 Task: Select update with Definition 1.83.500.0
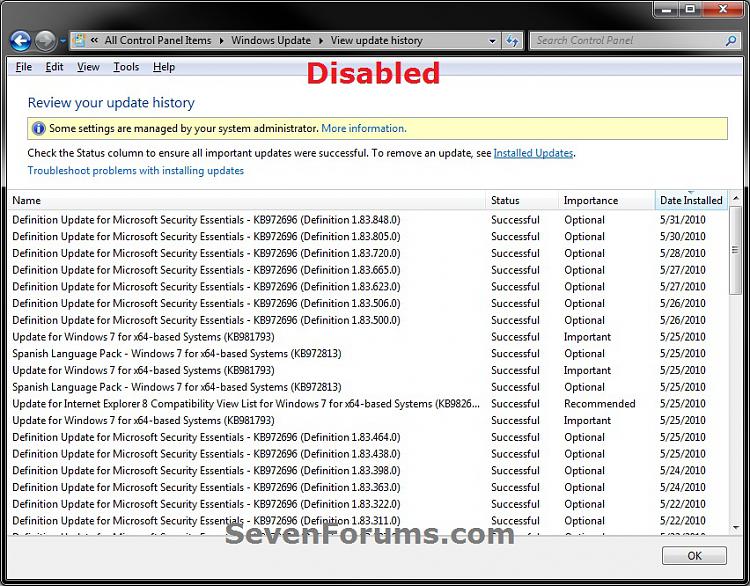[x=368, y=321]
